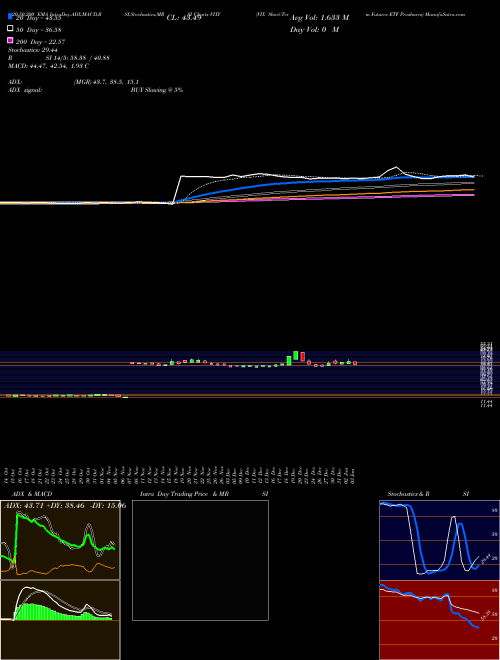Click the 'MACD: 44.47, 42.54, 1.93 C' line

pos(48,66)
